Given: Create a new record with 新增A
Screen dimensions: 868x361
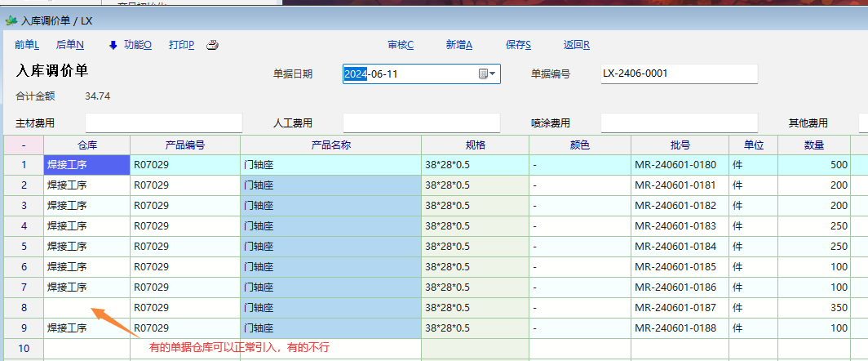Looking at the screenshot, I should [459, 45].
